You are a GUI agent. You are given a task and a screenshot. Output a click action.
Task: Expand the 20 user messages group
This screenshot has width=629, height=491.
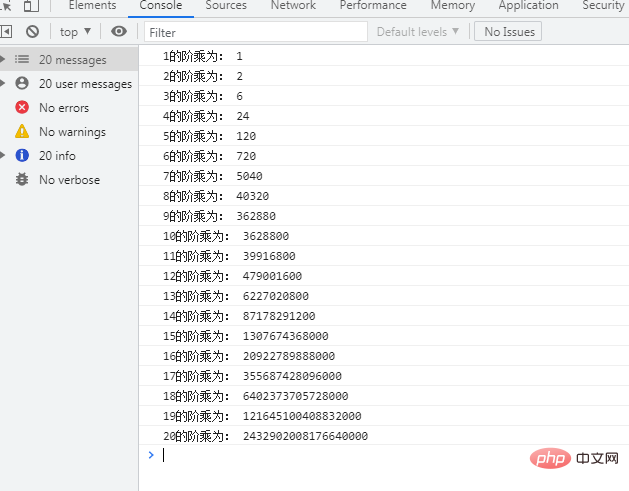(x=2, y=83)
